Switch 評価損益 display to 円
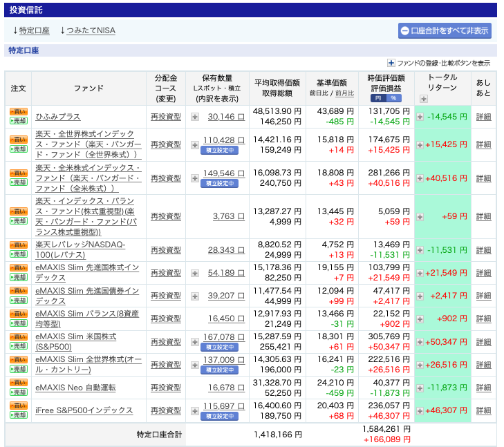 coord(378,98)
